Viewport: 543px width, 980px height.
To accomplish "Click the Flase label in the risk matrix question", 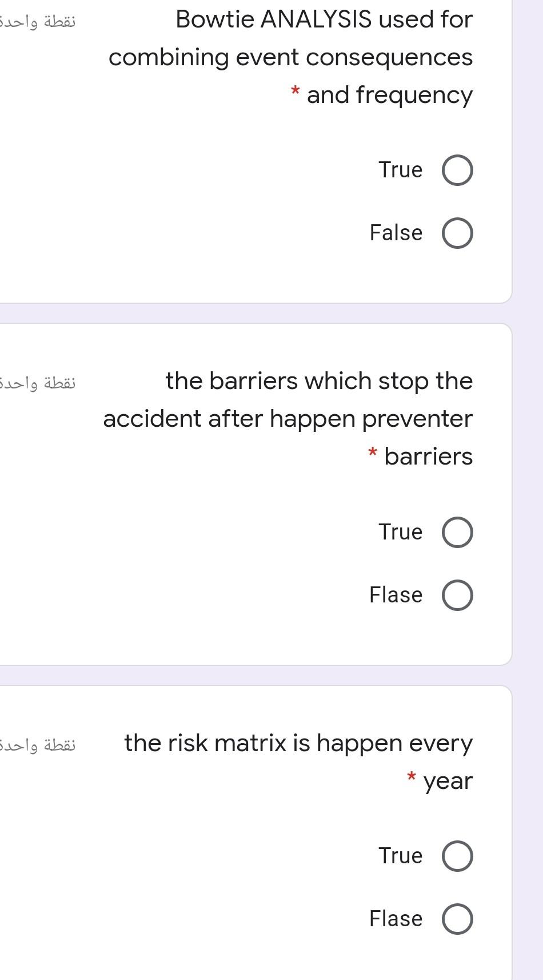I will click(x=395, y=918).
